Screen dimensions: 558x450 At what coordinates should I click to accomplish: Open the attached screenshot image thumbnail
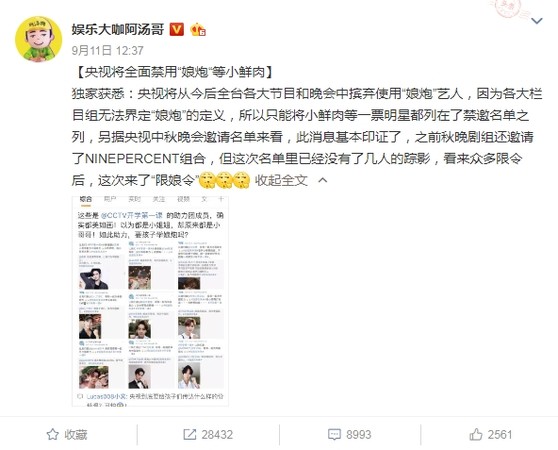click(150, 301)
